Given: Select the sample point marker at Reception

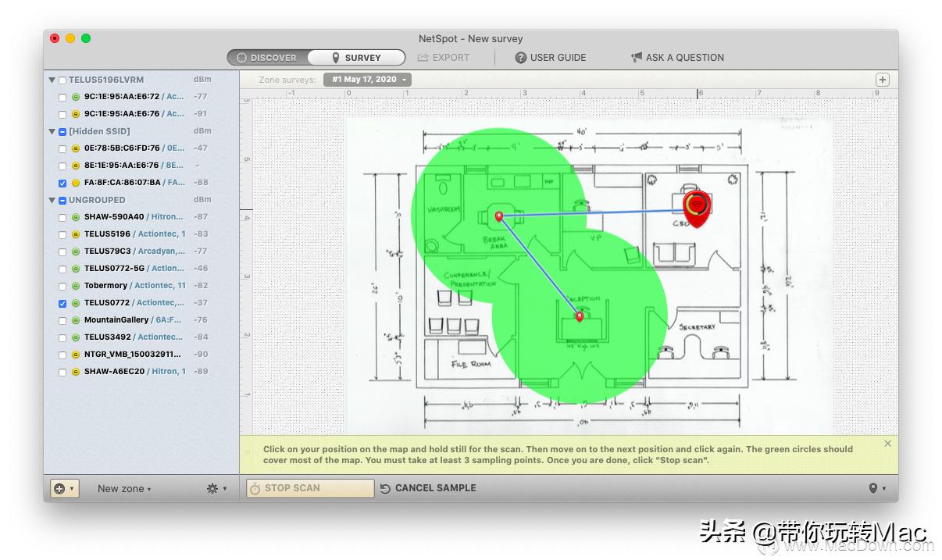Looking at the screenshot, I should pos(579,316).
